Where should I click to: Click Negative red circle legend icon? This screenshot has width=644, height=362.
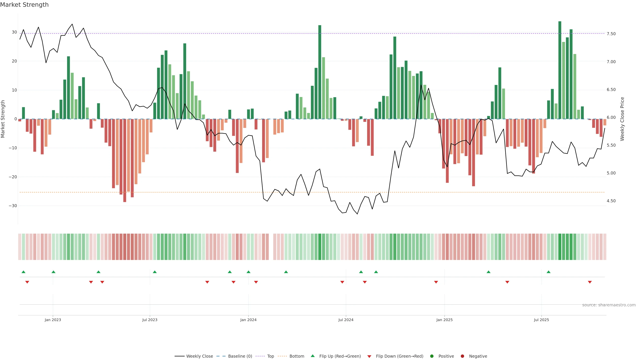point(462,356)
